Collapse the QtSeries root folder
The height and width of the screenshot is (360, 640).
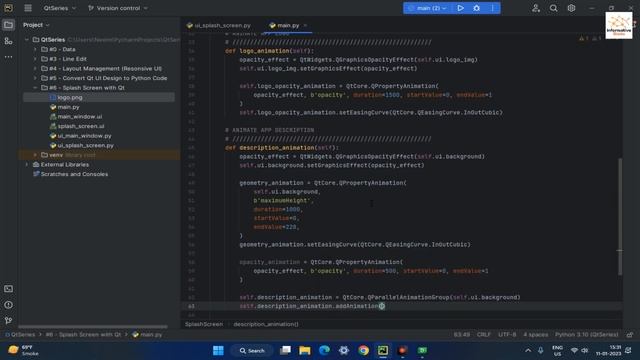(27, 40)
